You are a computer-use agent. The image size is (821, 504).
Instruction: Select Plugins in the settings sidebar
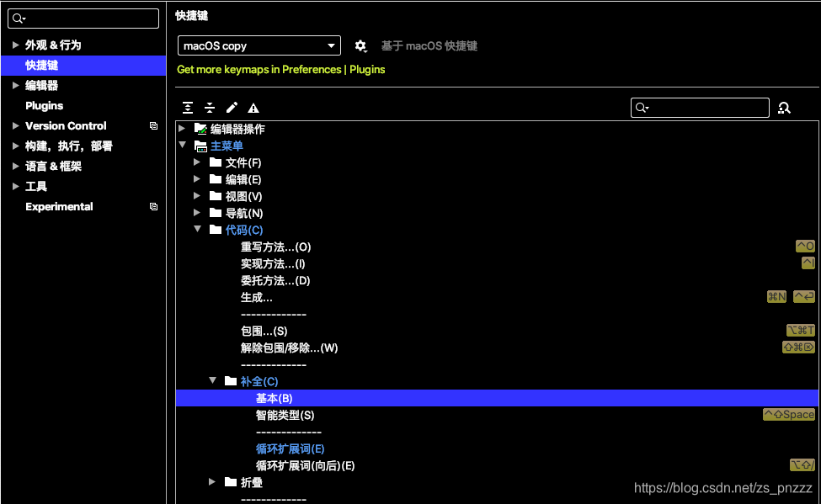click(44, 106)
